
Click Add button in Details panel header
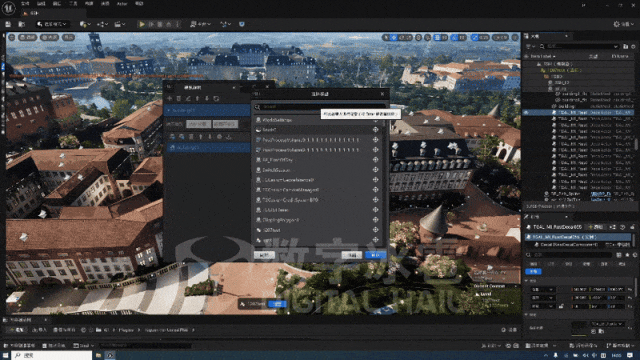[597, 227]
